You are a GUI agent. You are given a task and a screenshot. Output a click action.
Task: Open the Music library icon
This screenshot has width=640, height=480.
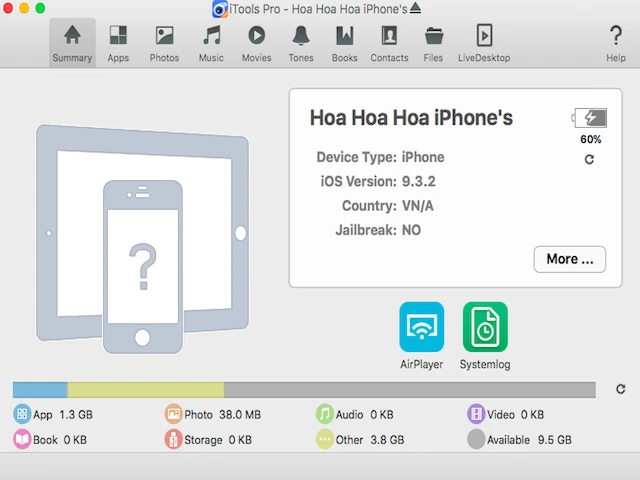click(211, 43)
